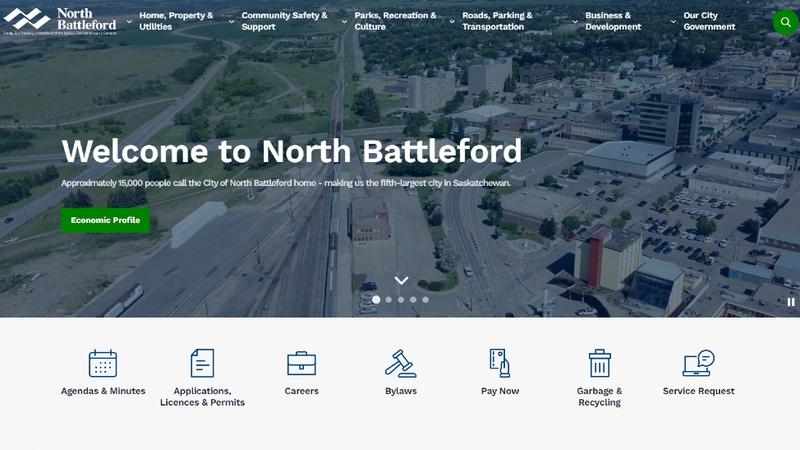Open the search magnifier icon
This screenshot has height=450, width=800.
pyautogui.click(x=785, y=22)
